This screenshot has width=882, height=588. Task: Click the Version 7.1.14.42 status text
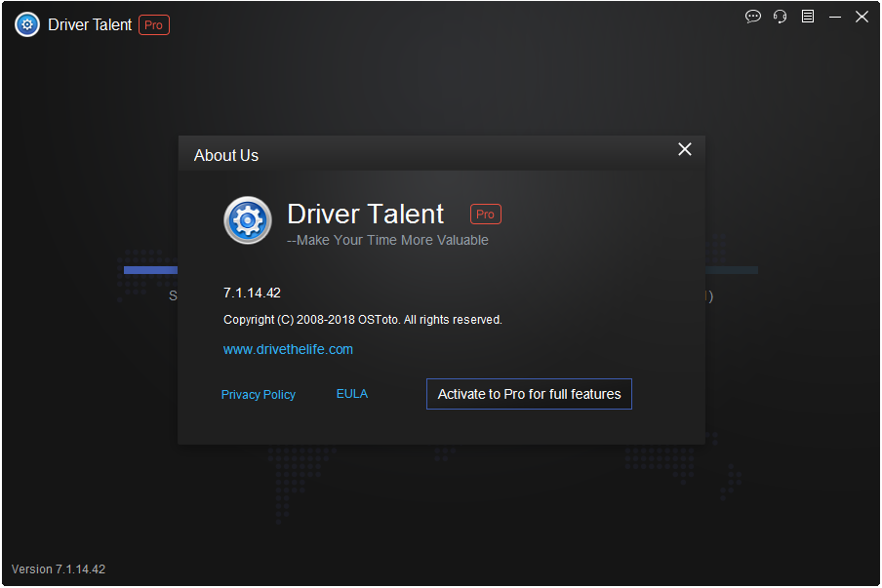(x=59, y=568)
